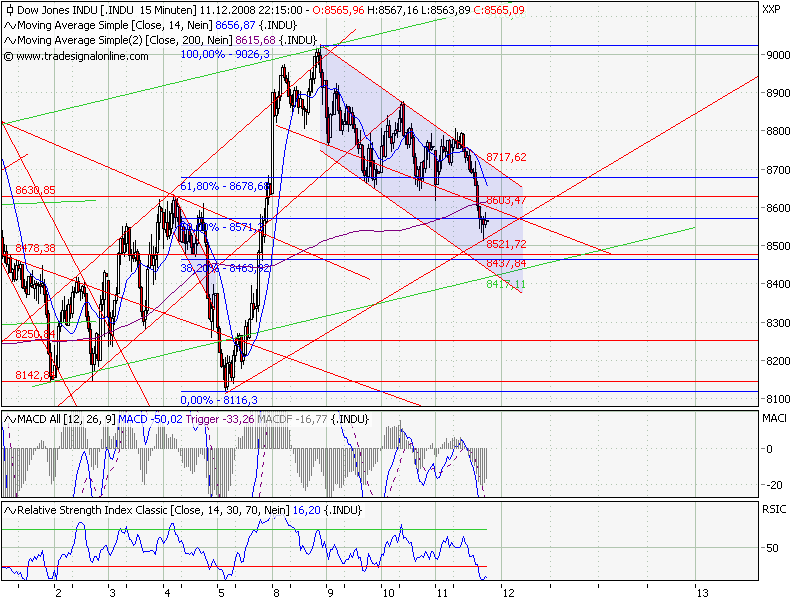The width and height of the screenshot is (800, 600).
Task: Click date label 5 on the time axis
Action: 221,593
